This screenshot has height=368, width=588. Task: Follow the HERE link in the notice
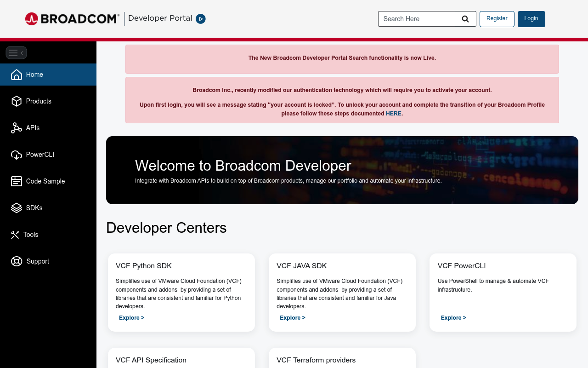393,114
